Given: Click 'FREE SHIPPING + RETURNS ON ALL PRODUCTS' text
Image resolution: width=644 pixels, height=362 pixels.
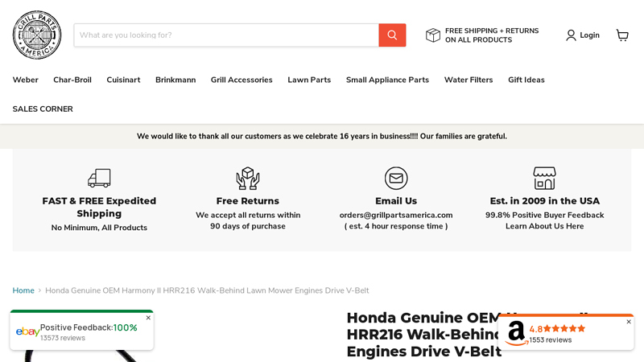Looking at the screenshot, I should [492, 35].
